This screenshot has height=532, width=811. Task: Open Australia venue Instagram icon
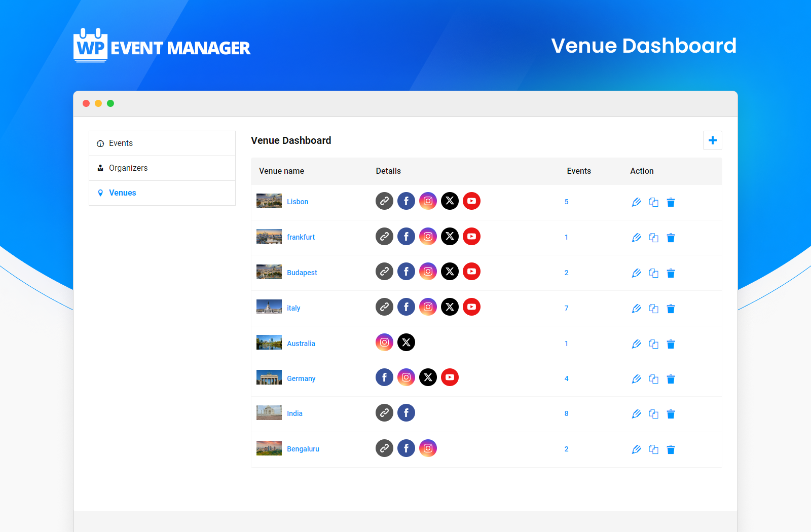click(x=384, y=343)
